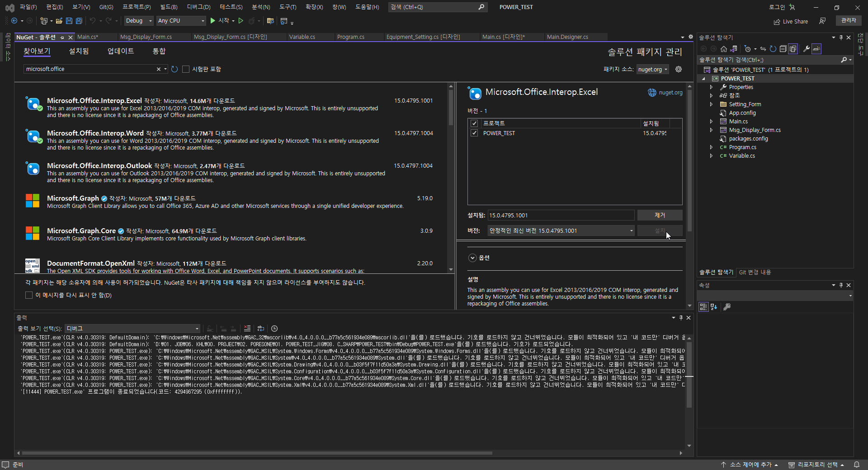
Task: Refresh the NuGet package search results
Action: 175,69
